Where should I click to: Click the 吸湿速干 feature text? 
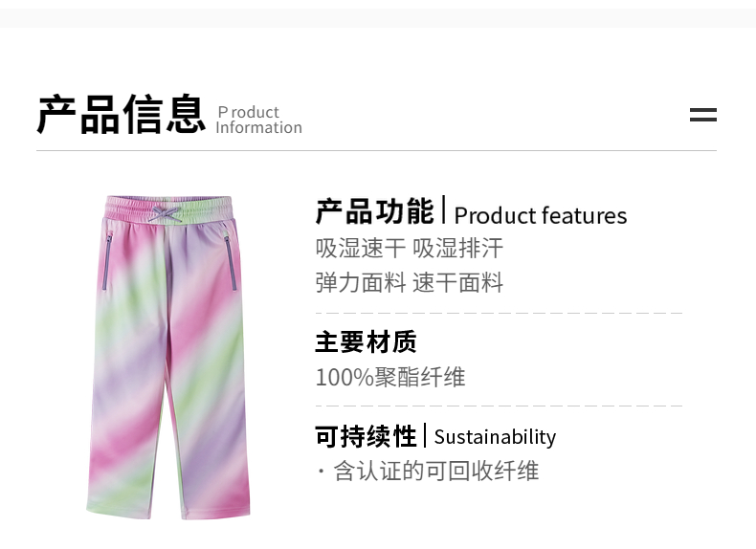[x=361, y=249]
